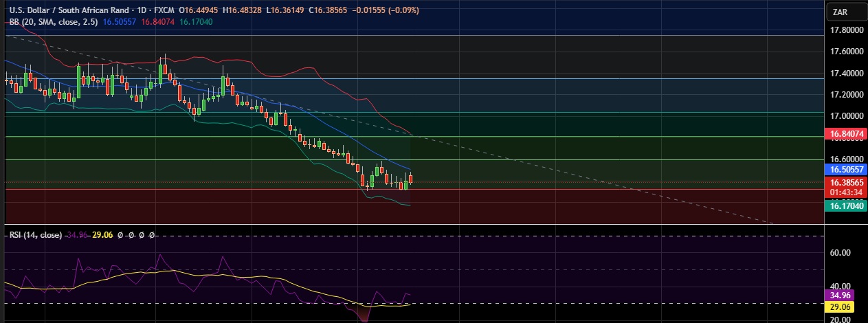Image resolution: width=868 pixels, height=323 pixels.
Task: Click the red BB upper value 16.84074 in legend
Action: pos(158,22)
